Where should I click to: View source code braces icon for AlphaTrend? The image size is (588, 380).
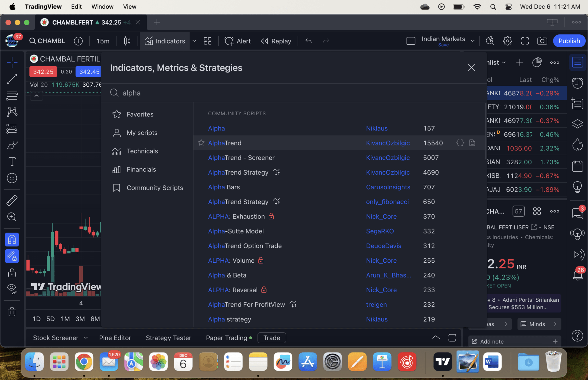(x=460, y=143)
